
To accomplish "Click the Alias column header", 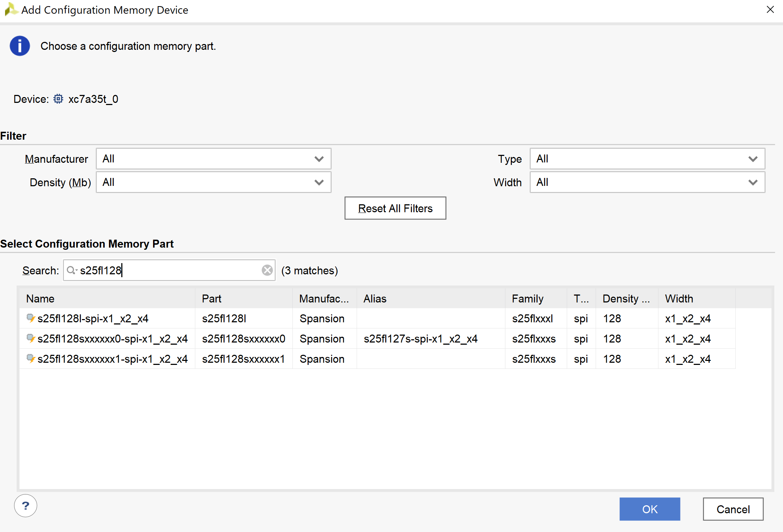I will (375, 298).
